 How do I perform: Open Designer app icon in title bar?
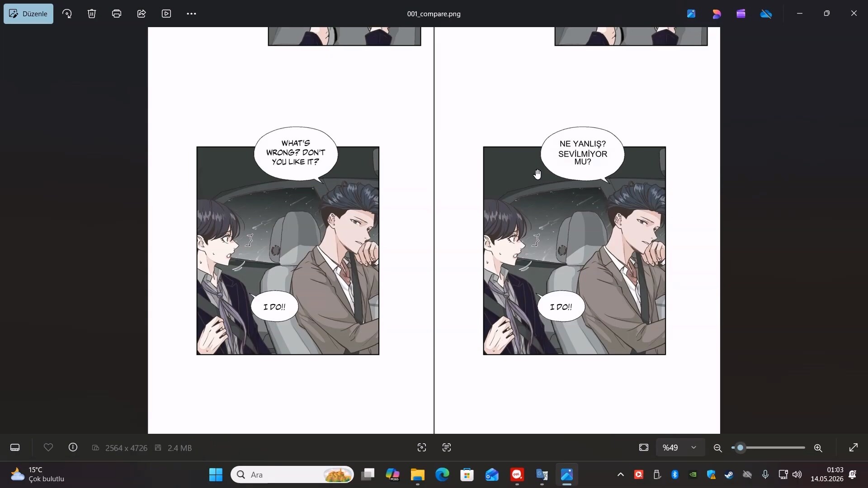(x=691, y=14)
